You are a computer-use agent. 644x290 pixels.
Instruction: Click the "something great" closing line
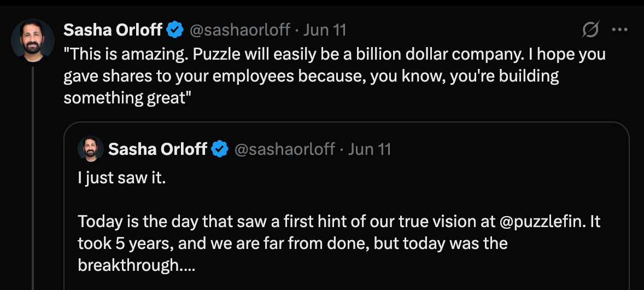[x=126, y=98]
